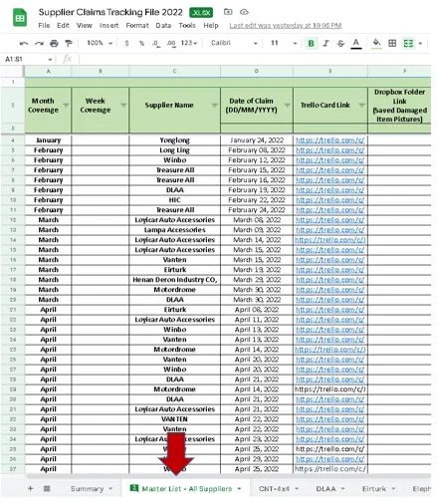Open Supplier Name column filter dropdown

215,106
